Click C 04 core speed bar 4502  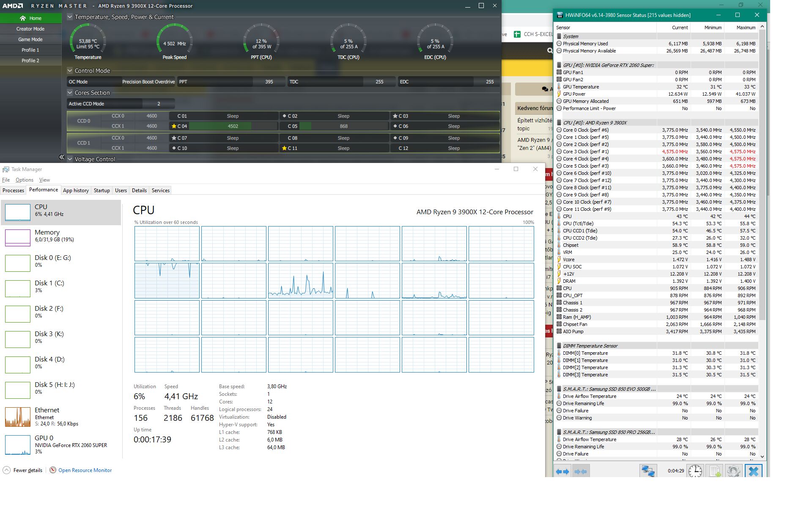pyautogui.click(x=233, y=126)
